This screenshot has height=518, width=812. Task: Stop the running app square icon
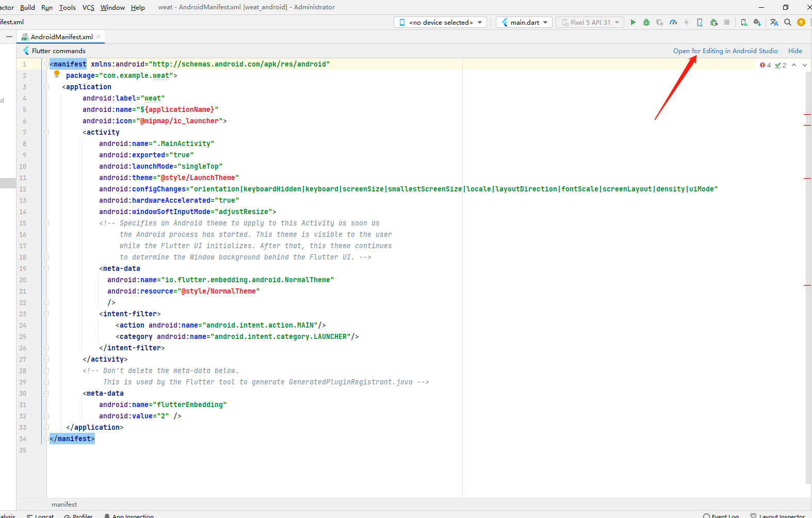727,22
